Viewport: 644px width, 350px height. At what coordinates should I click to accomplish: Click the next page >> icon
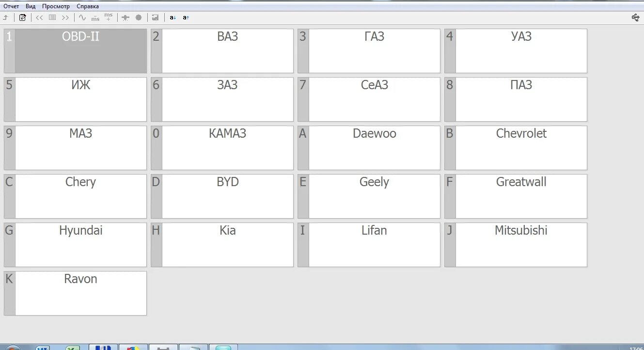point(65,17)
